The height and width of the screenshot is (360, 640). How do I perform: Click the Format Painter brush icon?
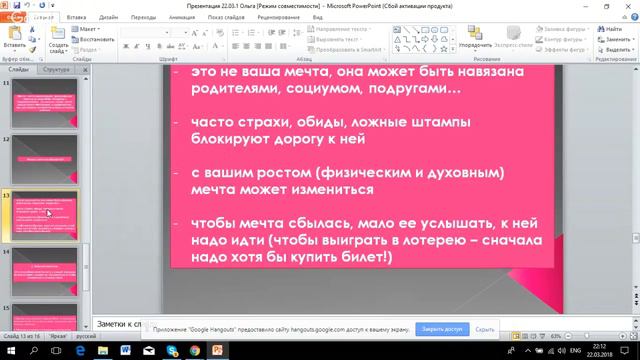[x=32, y=50]
